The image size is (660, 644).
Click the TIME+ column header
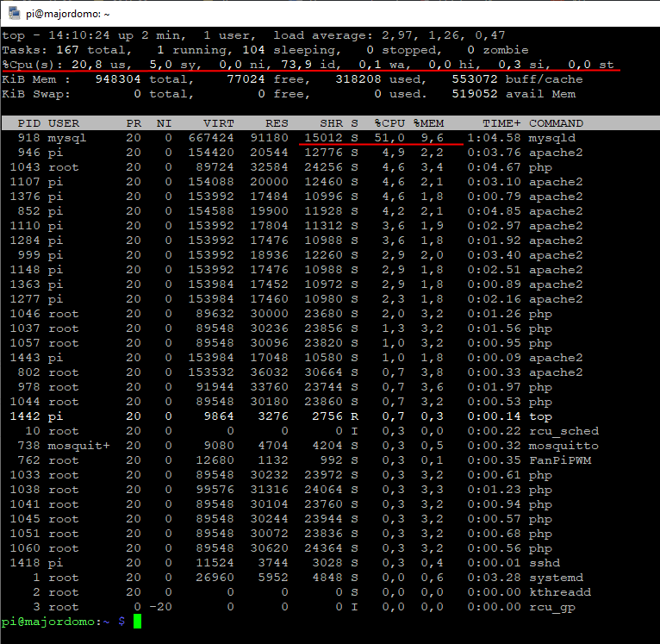tap(501, 123)
